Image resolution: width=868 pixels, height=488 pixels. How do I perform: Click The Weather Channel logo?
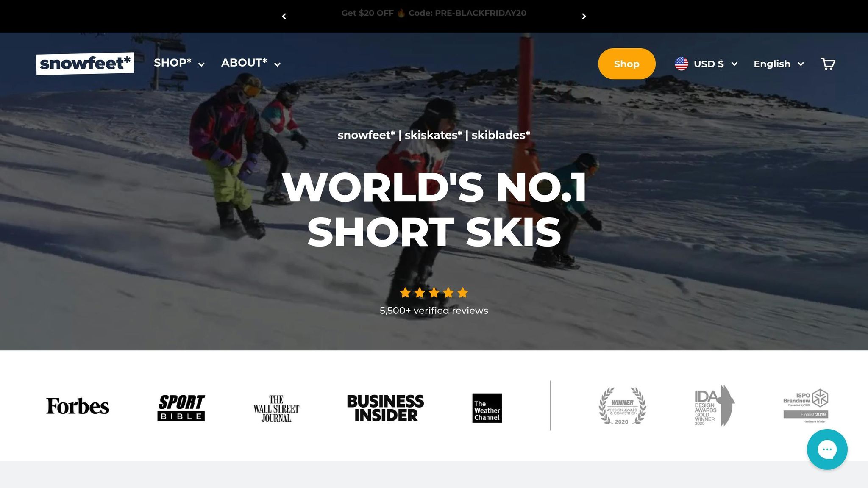point(487,408)
